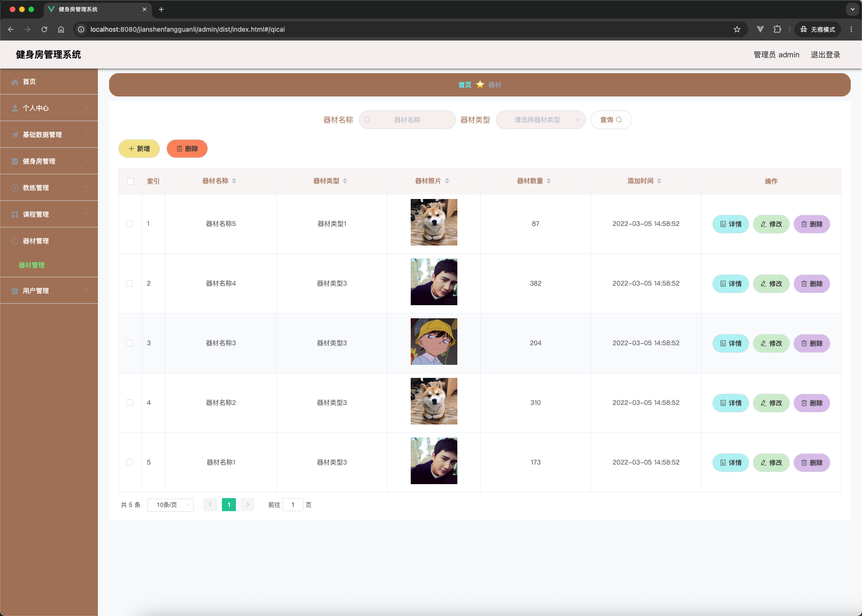Open the browser three-dot menu

[851, 29]
